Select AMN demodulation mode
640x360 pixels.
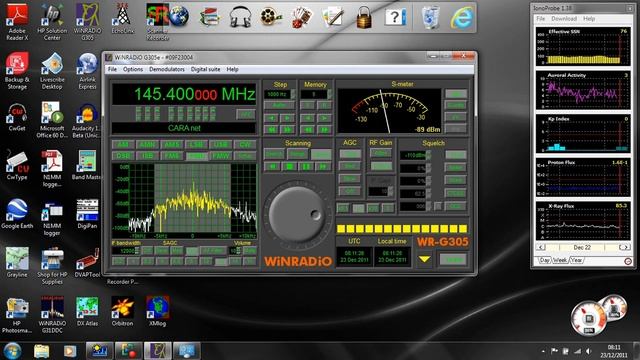147,144
